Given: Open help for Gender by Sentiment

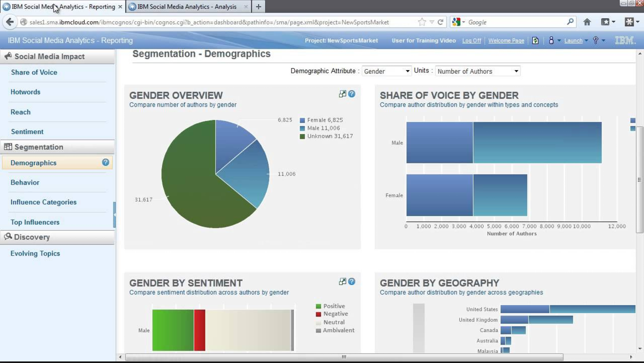Looking at the screenshot, I should tap(352, 281).
